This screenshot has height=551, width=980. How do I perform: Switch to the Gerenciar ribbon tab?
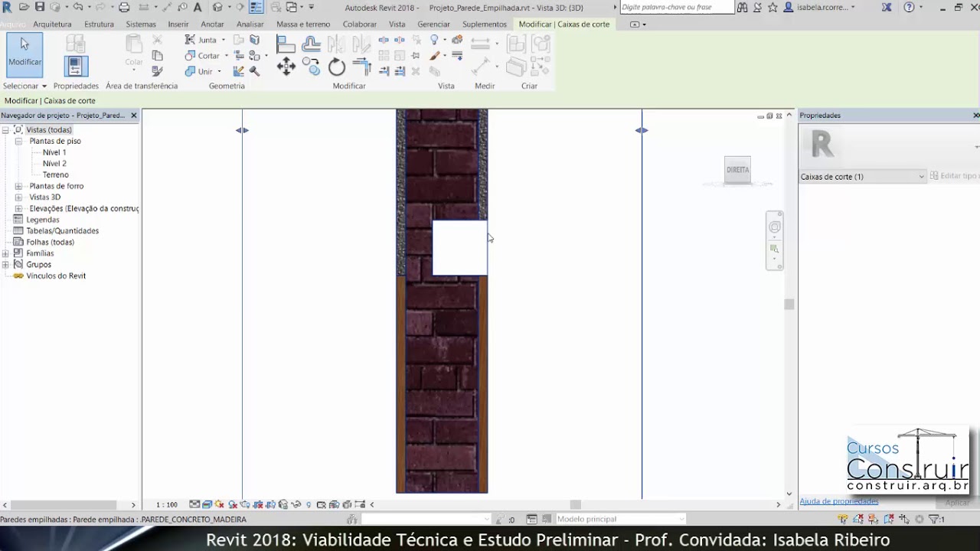click(433, 24)
